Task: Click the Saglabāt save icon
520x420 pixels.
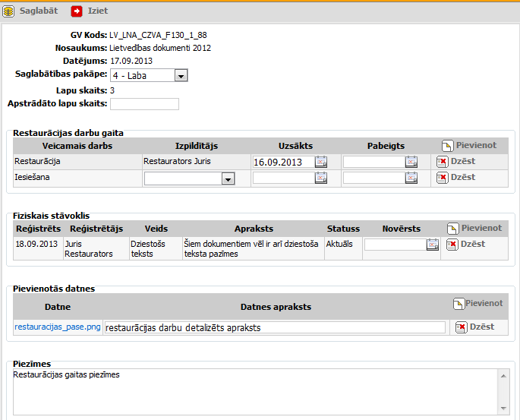Action: (8, 11)
